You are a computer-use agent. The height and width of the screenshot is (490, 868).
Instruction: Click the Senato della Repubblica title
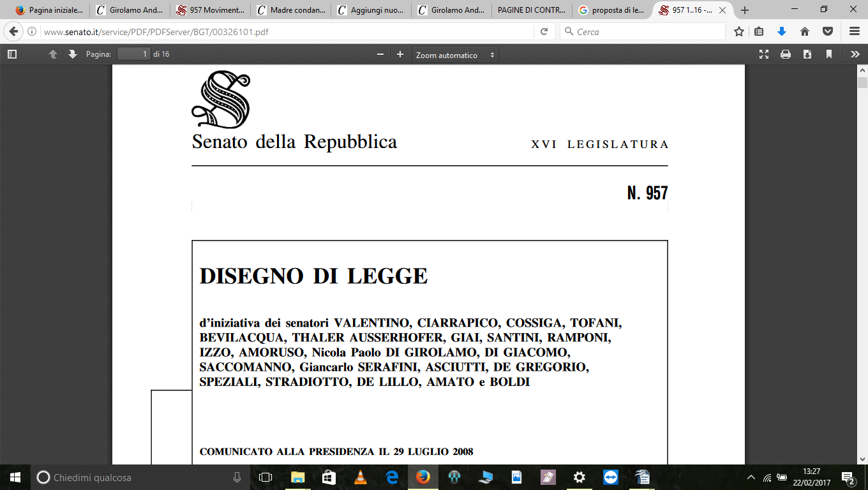[x=294, y=142]
